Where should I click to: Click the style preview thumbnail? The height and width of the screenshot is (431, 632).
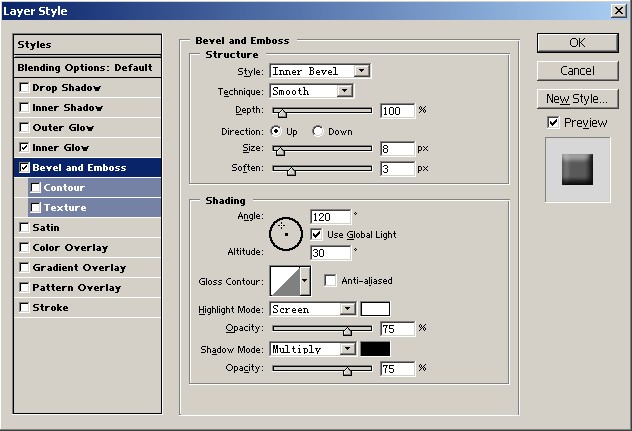[x=577, y=168]
